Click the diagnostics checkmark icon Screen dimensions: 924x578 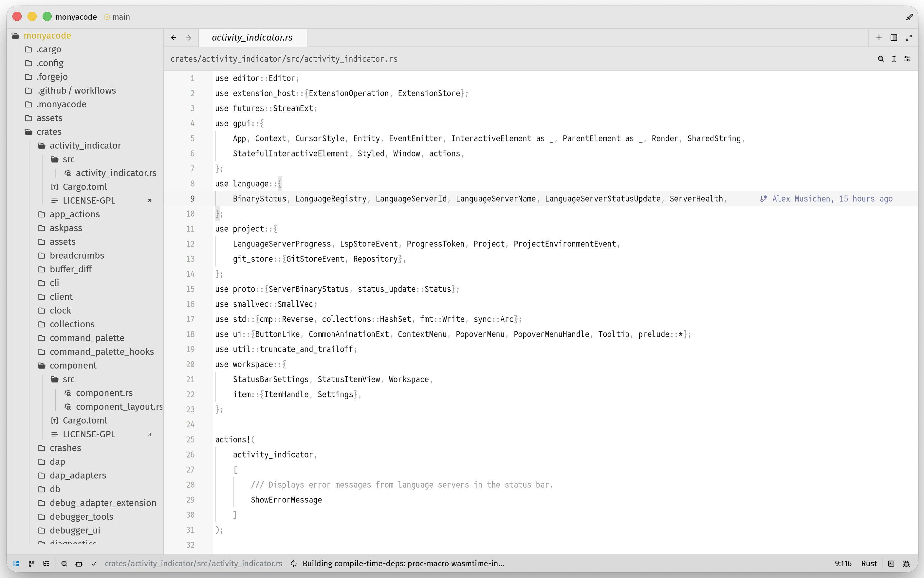pyautogui.click(x=94, y=564)
